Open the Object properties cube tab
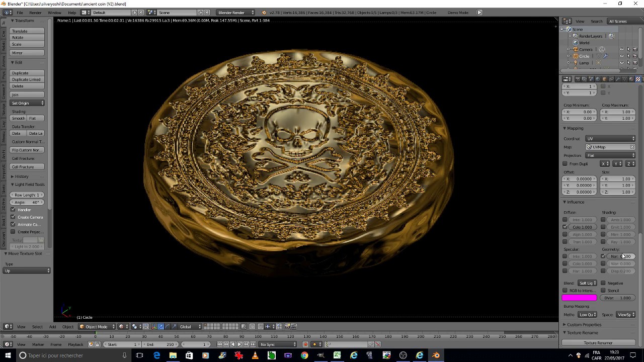Image resolution: width=644 pixels, height=362 pixels. 604,79
